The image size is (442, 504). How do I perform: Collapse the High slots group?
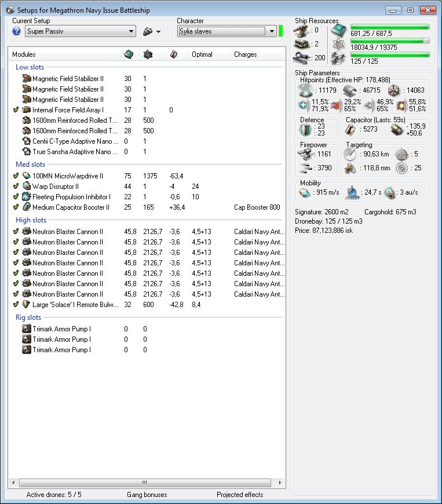click(x=31, y=220)
